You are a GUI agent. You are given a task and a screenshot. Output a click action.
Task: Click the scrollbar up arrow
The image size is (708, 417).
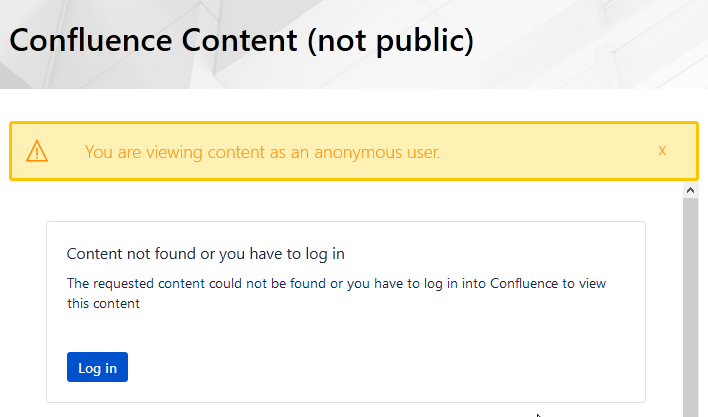pos(690,189)
